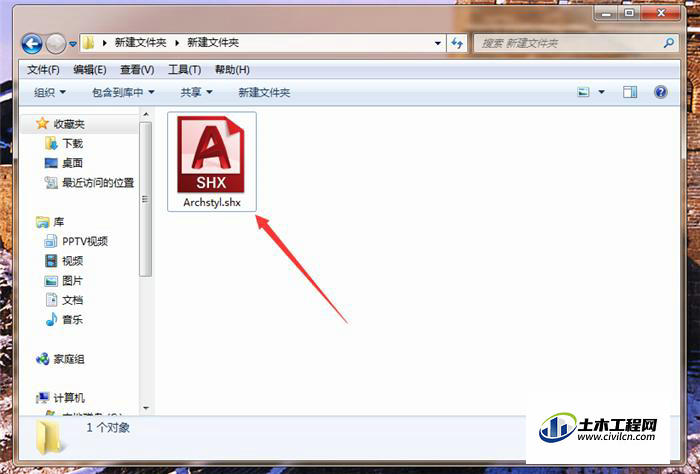This screenshot has height=474, width=700.
Task: Open the 文件(F) menu
Action: coord(43,70)
